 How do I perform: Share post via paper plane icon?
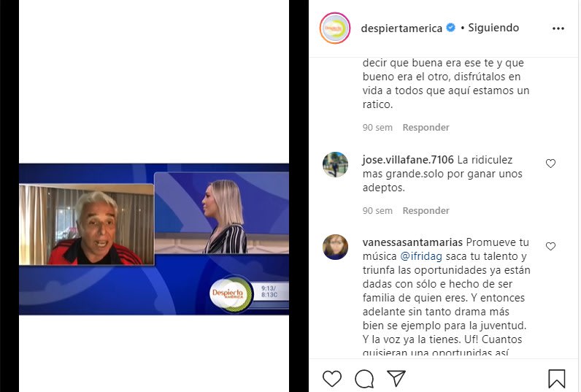[396, 378]
